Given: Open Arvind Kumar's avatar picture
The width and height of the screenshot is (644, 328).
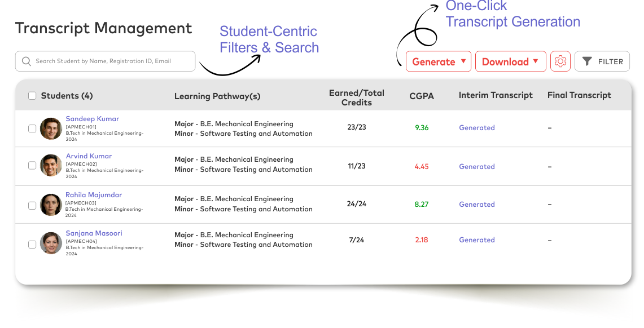Looking at the screenshot, I should (x=51, y=166).
